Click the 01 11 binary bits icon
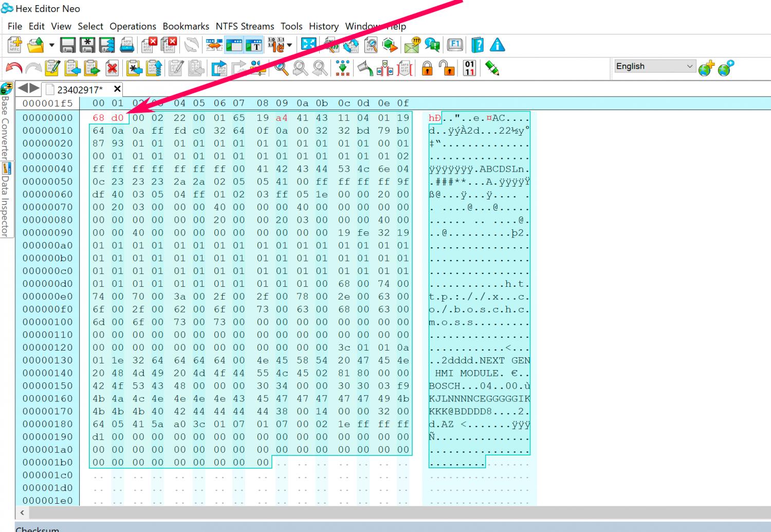Image resolution: width=771 pixels, height=532 pixels. pyautogui.click(x=469, y=68)
